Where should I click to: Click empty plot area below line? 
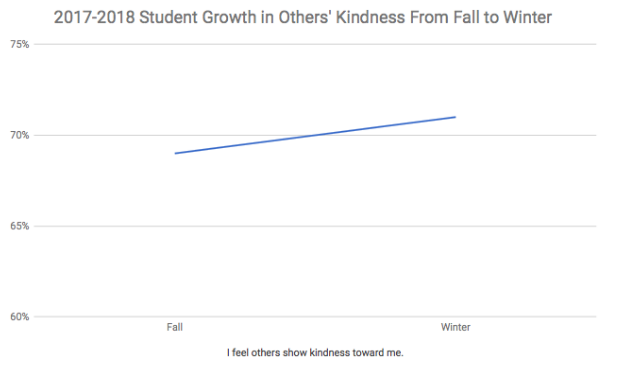click(316, 257)
